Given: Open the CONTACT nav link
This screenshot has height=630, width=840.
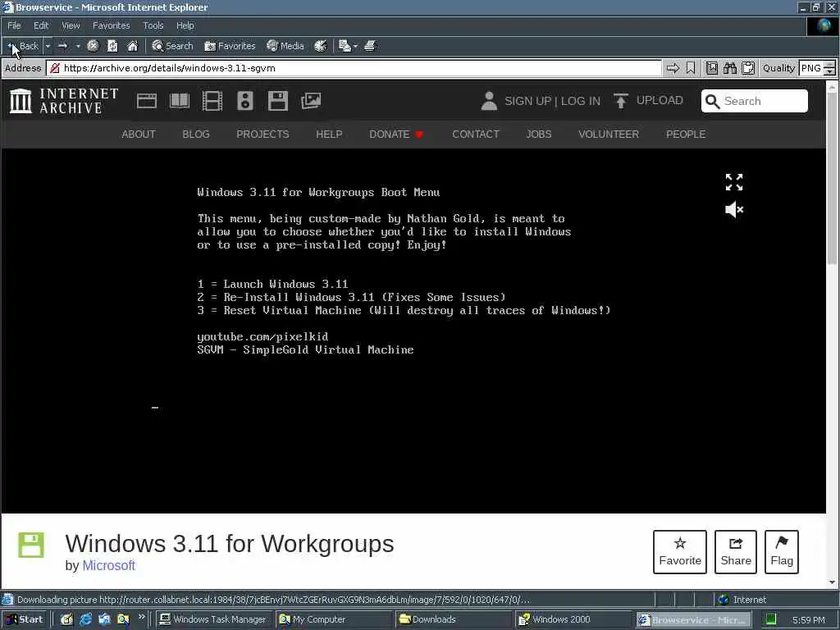Looking at the screenshot, I should tap(475, 134).
